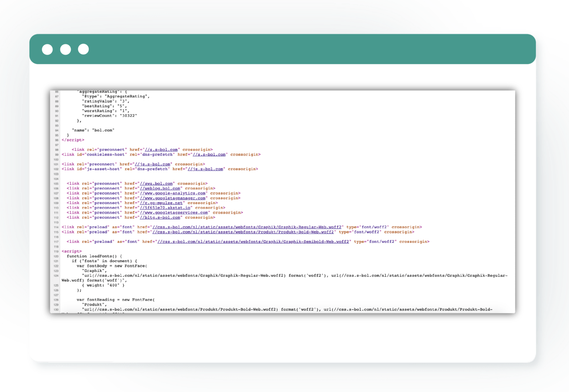Image resolution: width=569 pixels, height=392 pixels.
Task: Open the www.googletagmanager.com link
Action: [x=172, y=198]
